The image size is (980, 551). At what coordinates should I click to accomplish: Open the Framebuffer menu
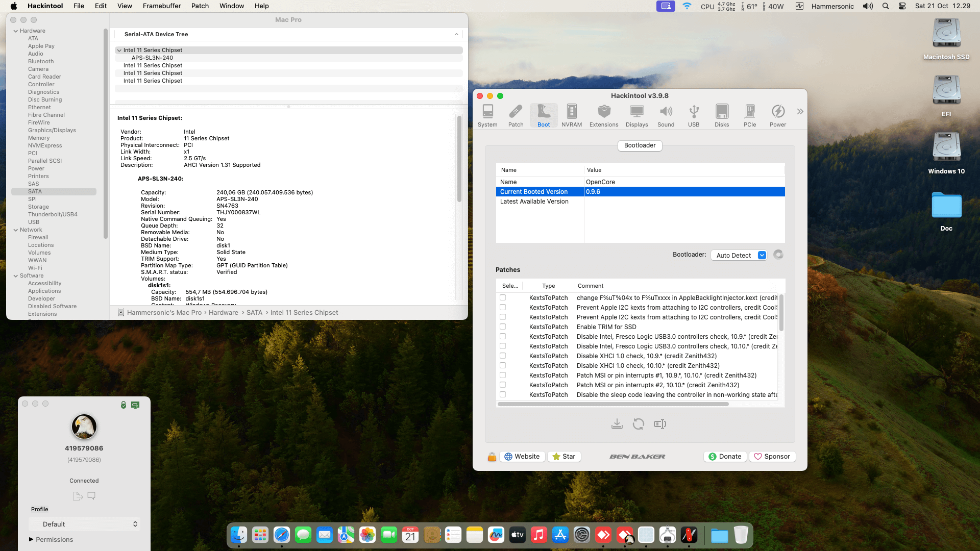(161, 6)
